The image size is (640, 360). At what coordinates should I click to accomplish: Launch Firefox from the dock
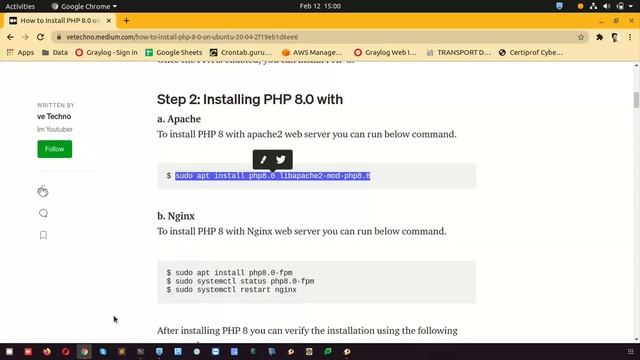click(47, 351)
